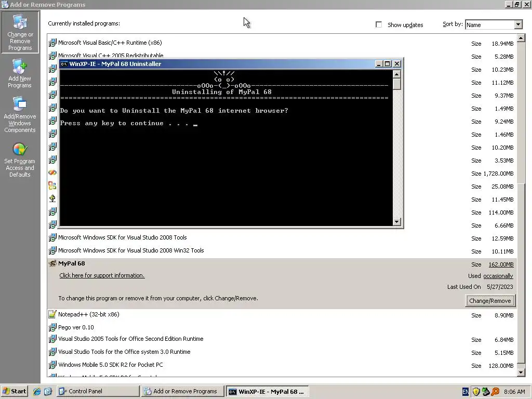Click Windows SDK for VS 2008 Tools icon
This screenshot has width=532, height=399.
coord(52,237)
